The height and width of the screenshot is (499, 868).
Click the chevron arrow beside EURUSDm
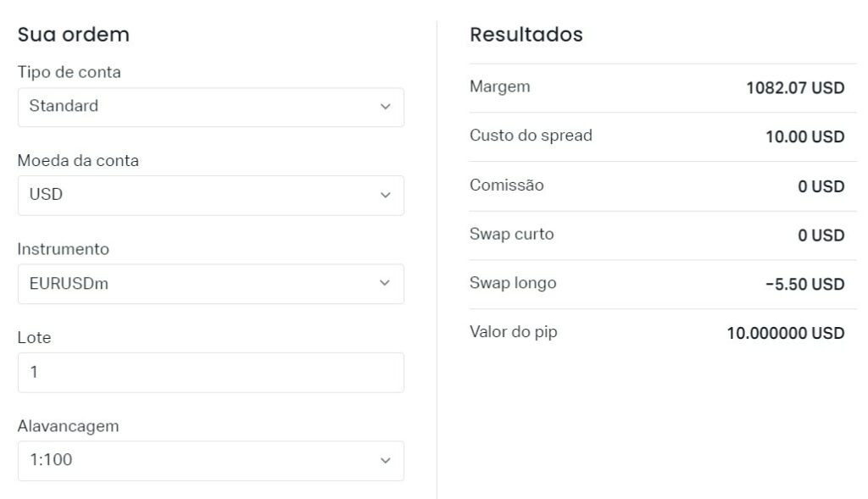click(386, 284)
